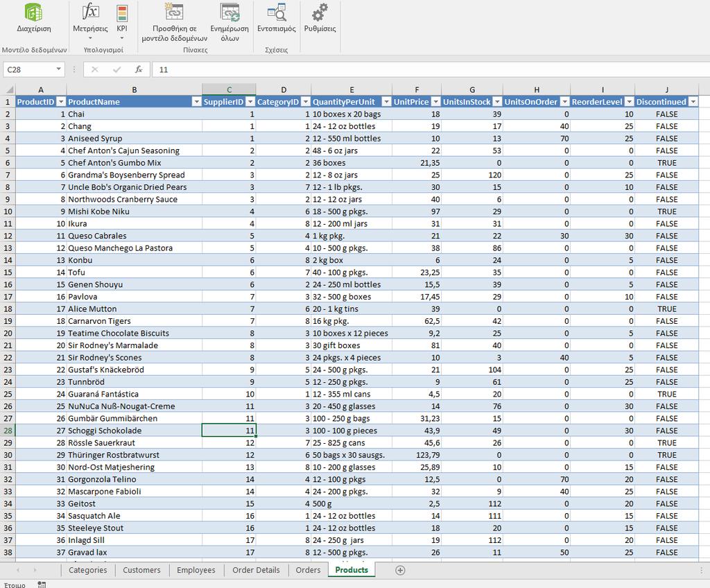
Task: Select column J header
Action: tap(666, 89)
